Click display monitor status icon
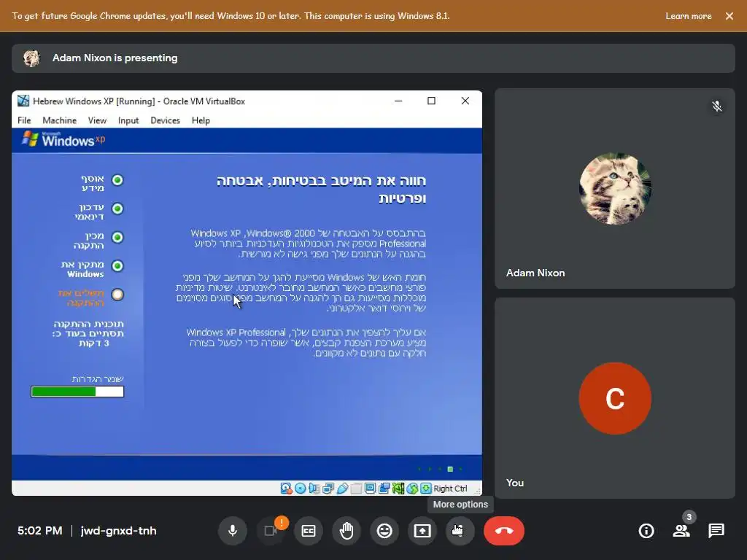 coord(370,488)
